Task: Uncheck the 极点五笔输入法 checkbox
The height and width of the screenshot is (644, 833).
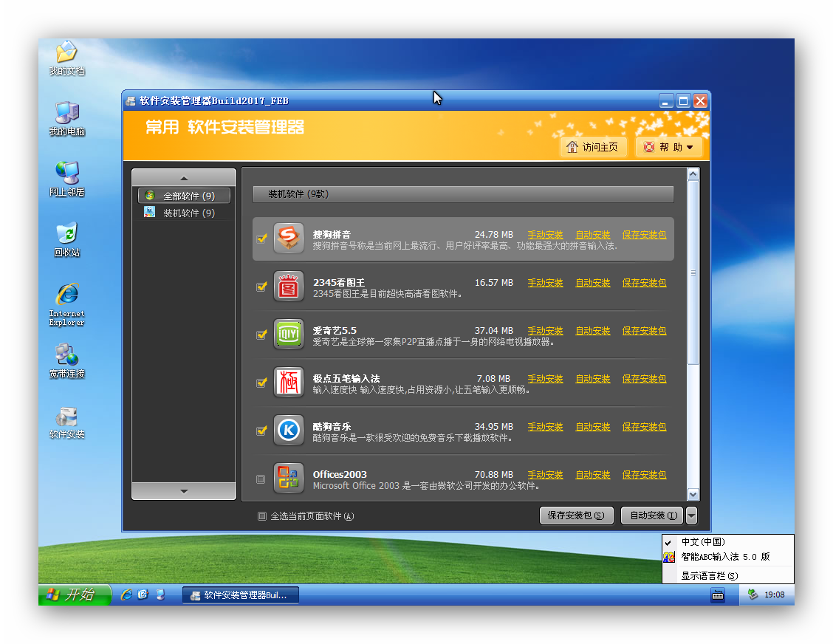Action: (261, 383)
